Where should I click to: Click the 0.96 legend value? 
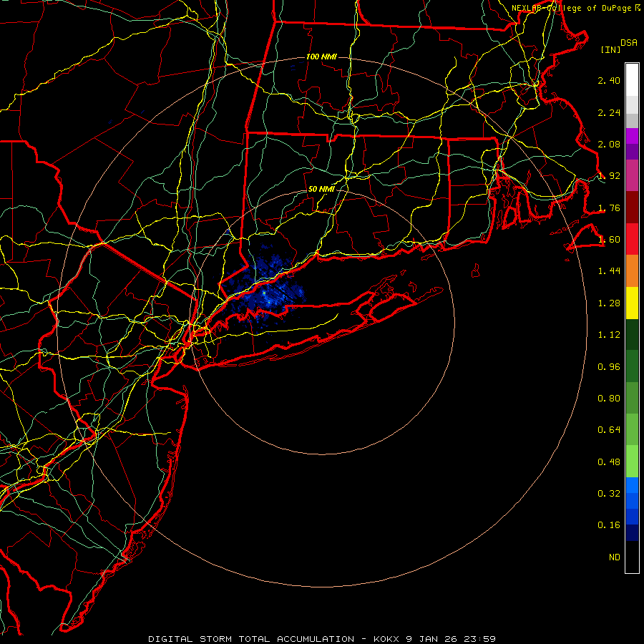point(609,367)
